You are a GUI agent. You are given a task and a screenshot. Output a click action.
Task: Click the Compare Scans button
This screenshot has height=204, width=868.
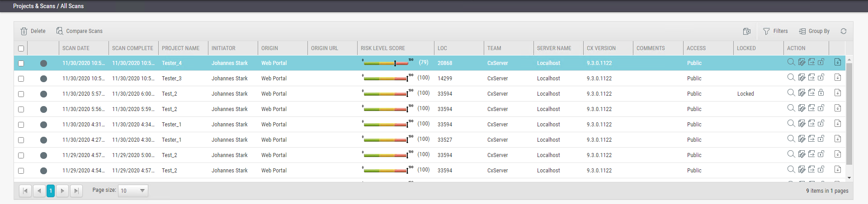(x=79, y=31)
